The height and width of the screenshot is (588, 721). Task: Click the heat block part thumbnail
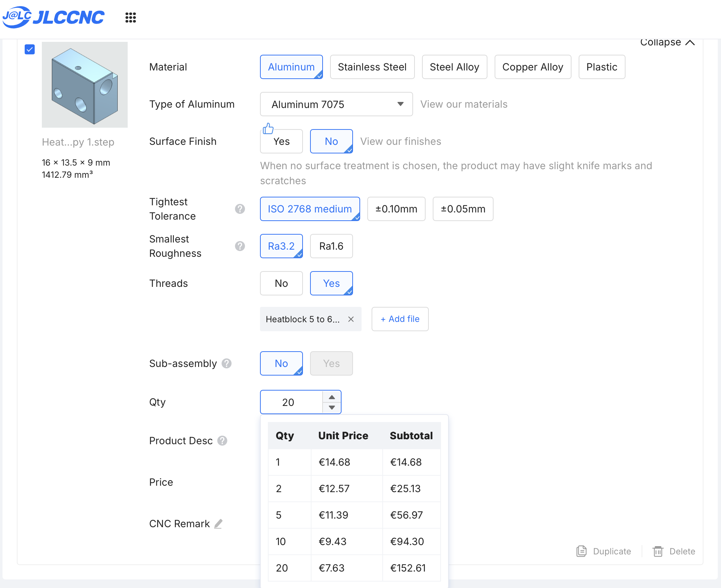tap(85, 85)
